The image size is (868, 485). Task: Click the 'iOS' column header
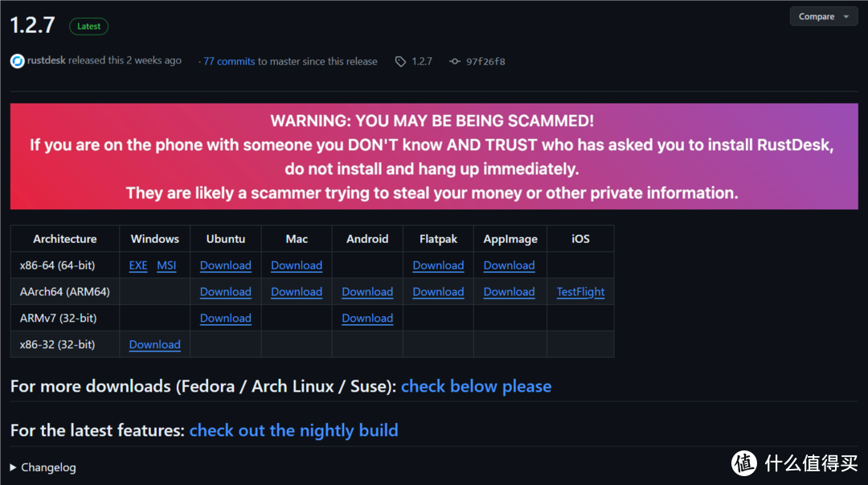pyautogui.click(x=581, y=239)
